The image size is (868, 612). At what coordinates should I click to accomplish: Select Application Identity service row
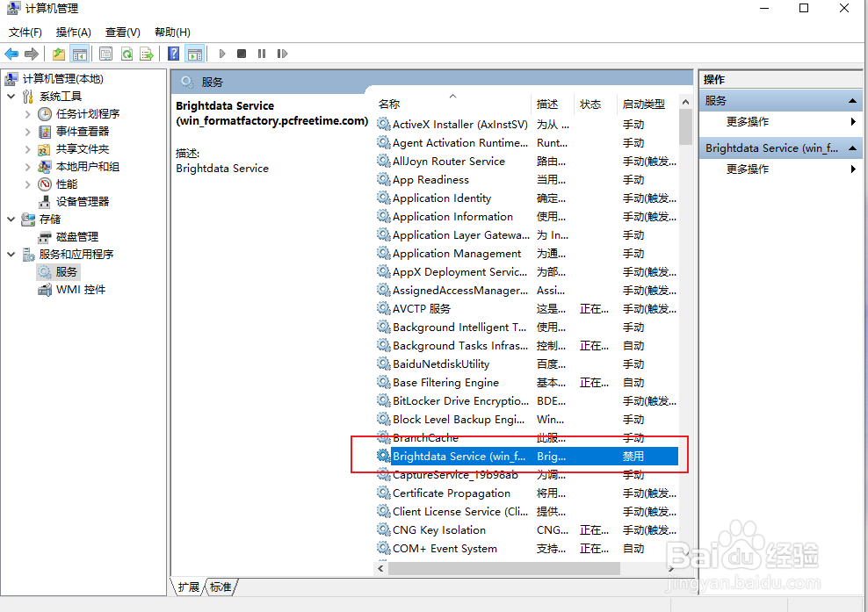pos(526,198)
